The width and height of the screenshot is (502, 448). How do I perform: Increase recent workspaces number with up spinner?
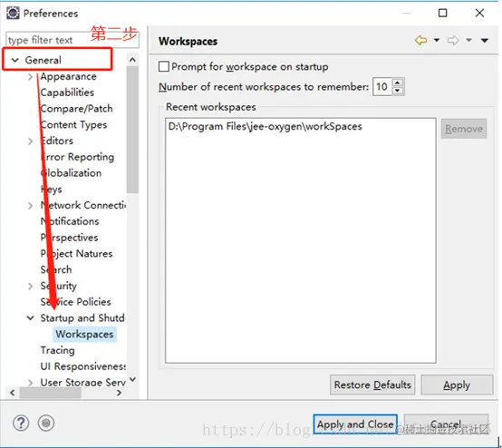[397, 83]
